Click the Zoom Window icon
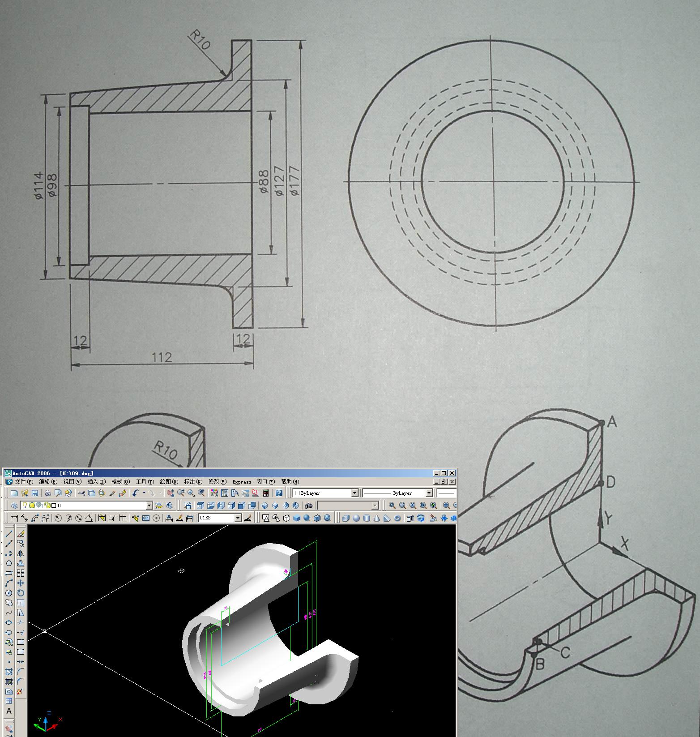Screen dimensions: 700x737 [x=392, y=506]
